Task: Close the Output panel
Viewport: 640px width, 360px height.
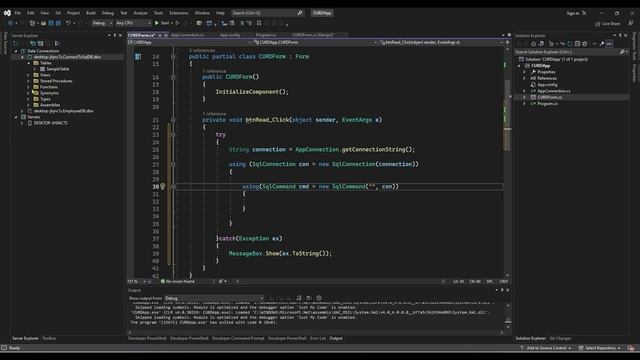Action: 508,290
